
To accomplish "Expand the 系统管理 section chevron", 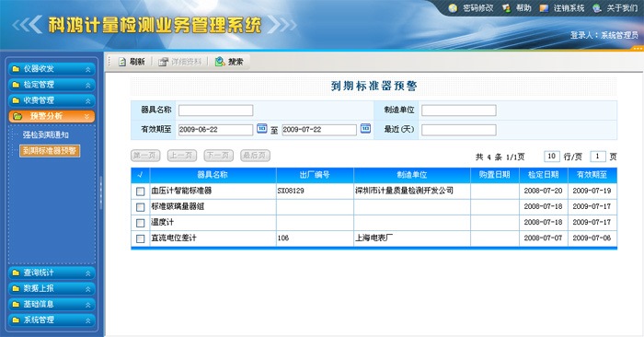I will tap(88, 320).
